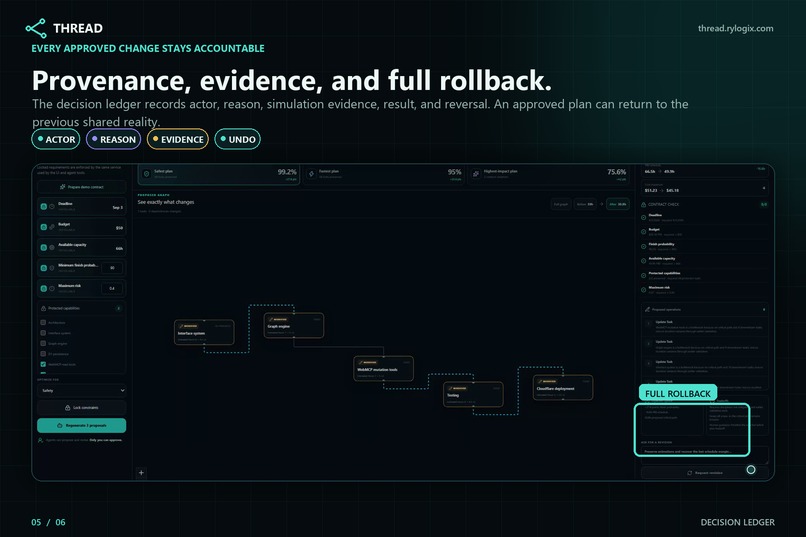Click the lock icon in Minimum finish probability row

[x=44, y=268]
